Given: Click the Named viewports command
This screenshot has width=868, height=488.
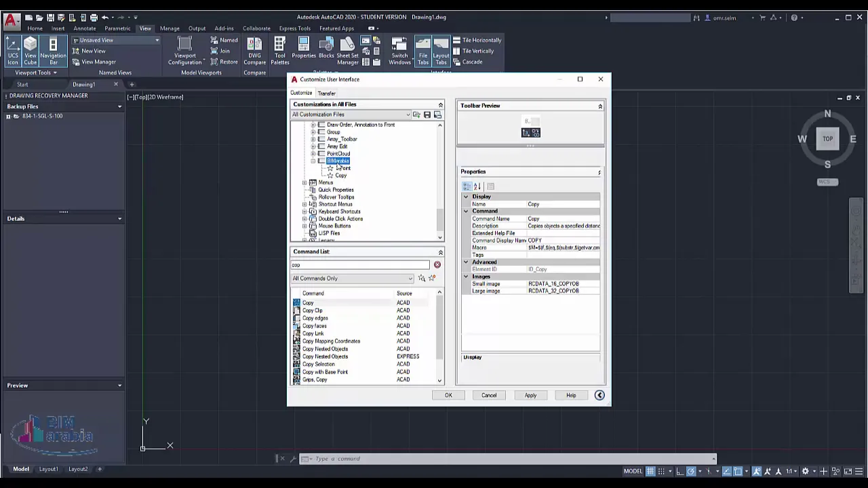Looking at the screenshot, I should (x=224, y=40).
